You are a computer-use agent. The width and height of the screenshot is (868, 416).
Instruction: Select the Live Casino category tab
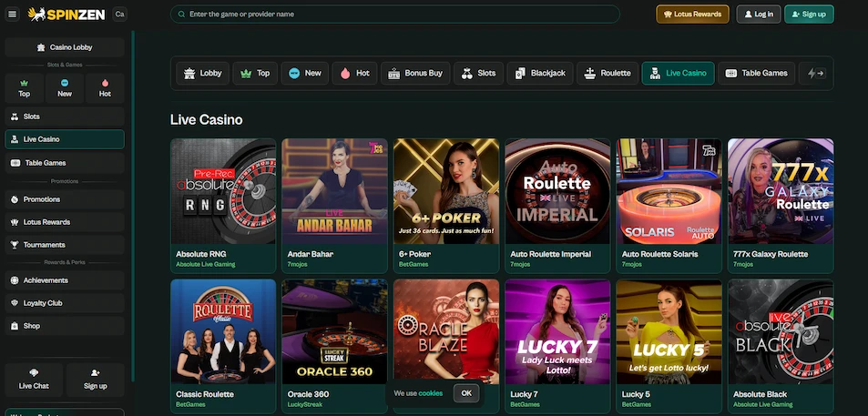679,73
